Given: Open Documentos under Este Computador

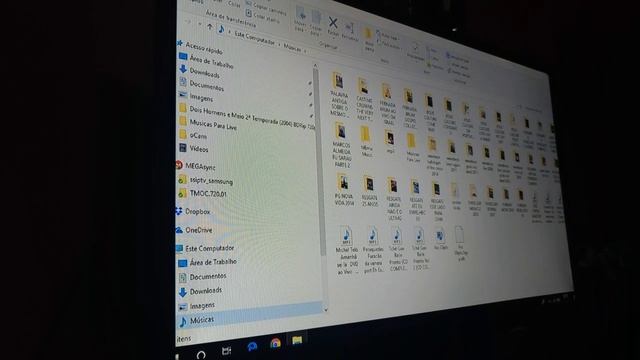Looking at the screenshot, I should coord(202,277).
